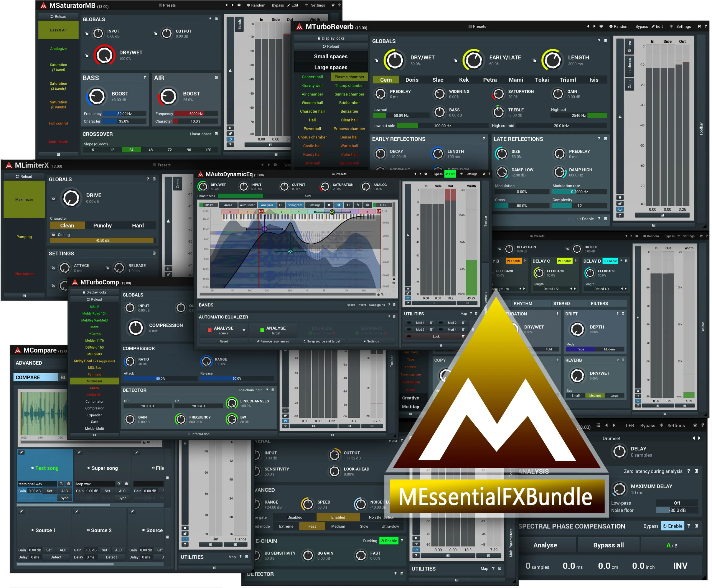The image size is (712, 588).
Task: Open Map menu in MAutoDynamicEq UTILITIES
Action: [464, 314]
